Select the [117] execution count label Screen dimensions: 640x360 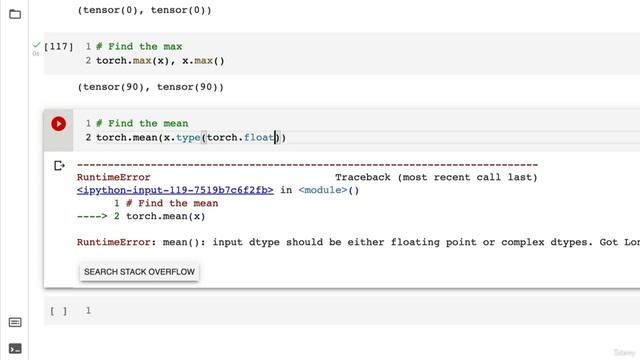tap(58, 47)
